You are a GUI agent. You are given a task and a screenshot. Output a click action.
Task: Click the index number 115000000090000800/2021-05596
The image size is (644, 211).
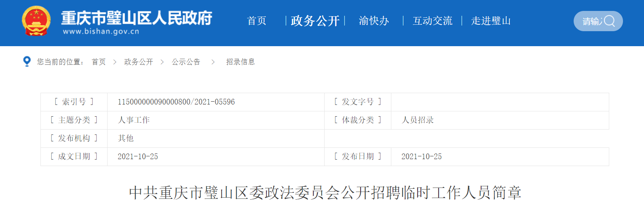(x=176, y=102)
